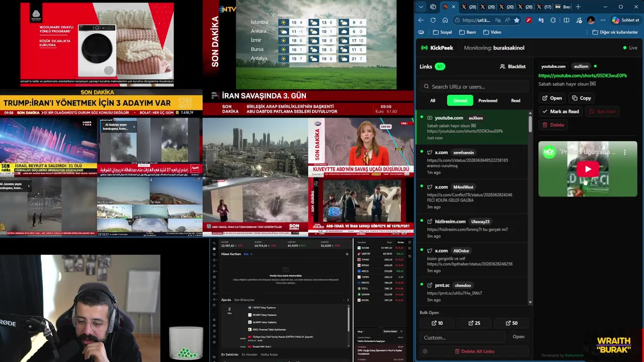The image size is (644, 362).
Task: Select the hizliresim.com Ulascay23 link row
Action: coord(471,229)
